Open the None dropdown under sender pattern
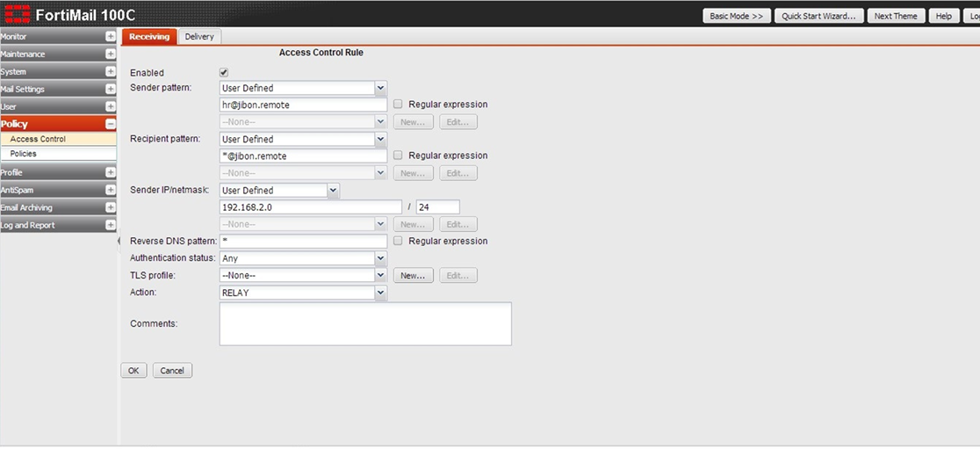The width and height of the screenshot is (980, 449). [303, 122]
